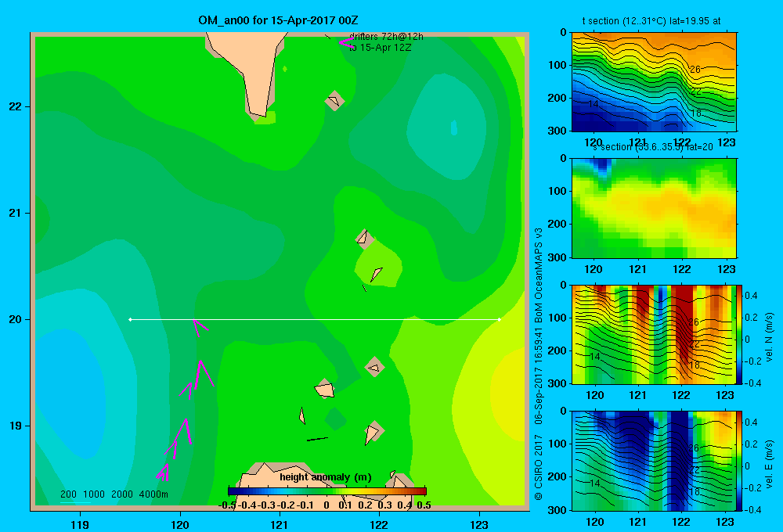Screen dimensions: 783x532
Task: Click the 's section' salinity plot title
Action: 653,147
